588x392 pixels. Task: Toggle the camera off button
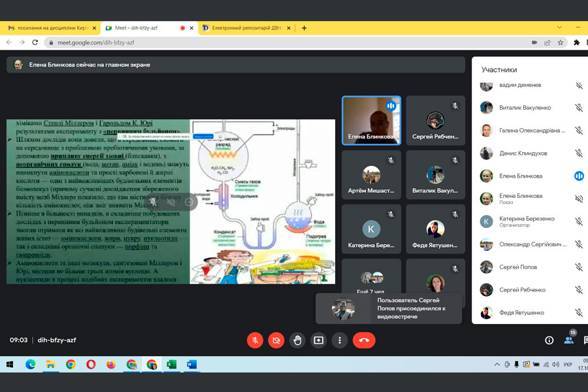click(x=276, y=340)
